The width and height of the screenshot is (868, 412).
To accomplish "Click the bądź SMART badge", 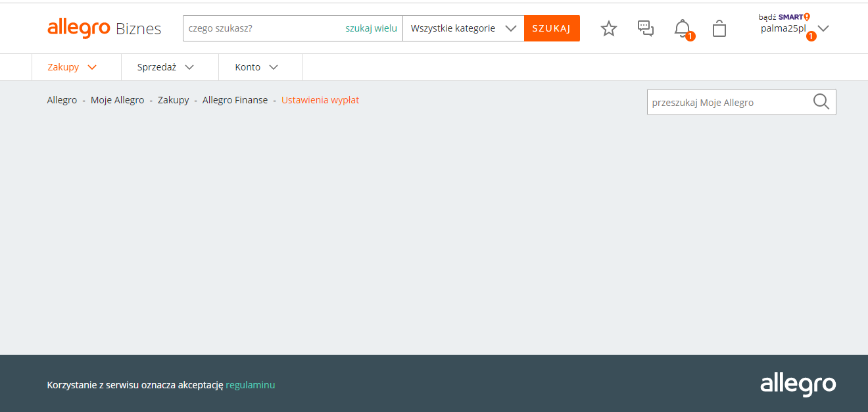I will [x=784, y=17].
